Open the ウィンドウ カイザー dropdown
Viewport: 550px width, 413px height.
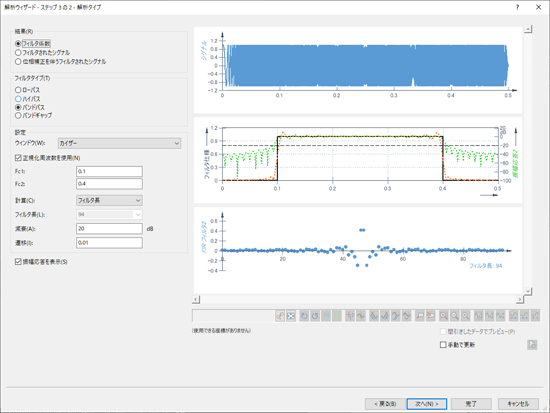pos(119,143)
